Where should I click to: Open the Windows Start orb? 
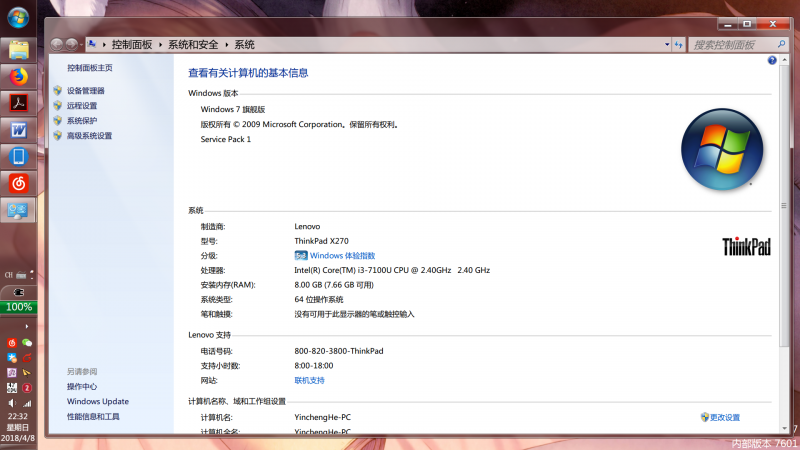coord(18,18)
